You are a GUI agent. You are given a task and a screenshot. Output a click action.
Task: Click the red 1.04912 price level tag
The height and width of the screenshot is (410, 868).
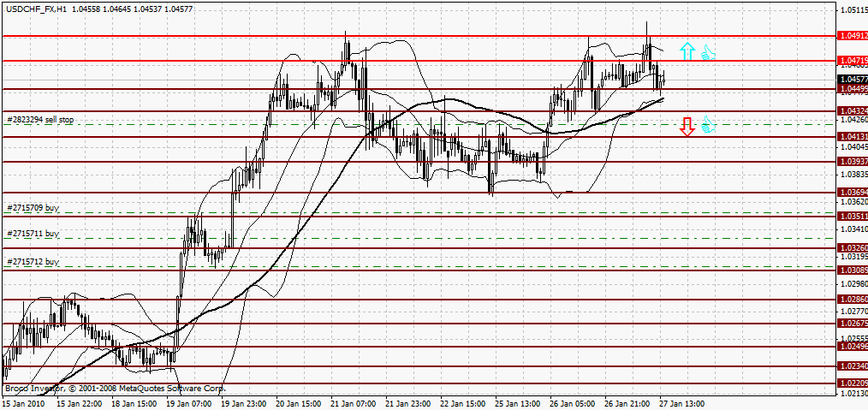pos(853,35)
